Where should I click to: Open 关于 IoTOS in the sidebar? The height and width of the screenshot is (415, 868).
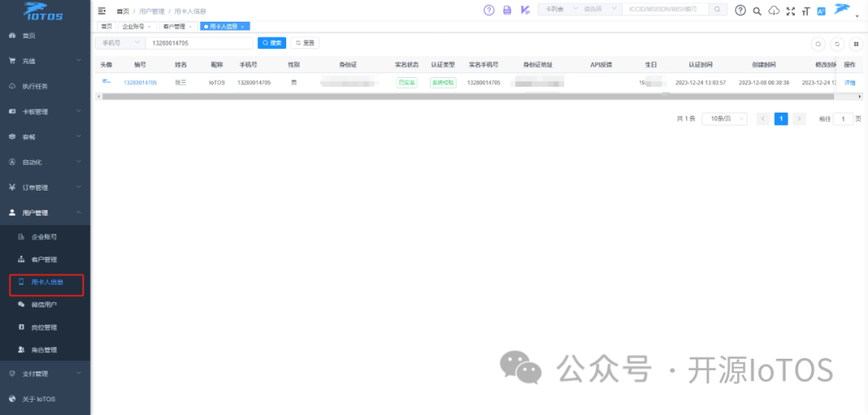45,399
